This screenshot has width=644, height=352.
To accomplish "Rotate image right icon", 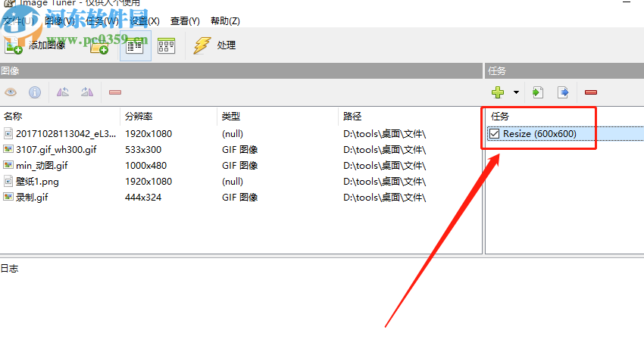I will (x=86, y=92).
